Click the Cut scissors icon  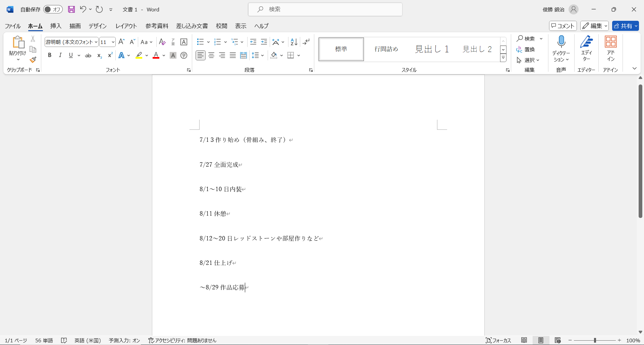[33, 39]
